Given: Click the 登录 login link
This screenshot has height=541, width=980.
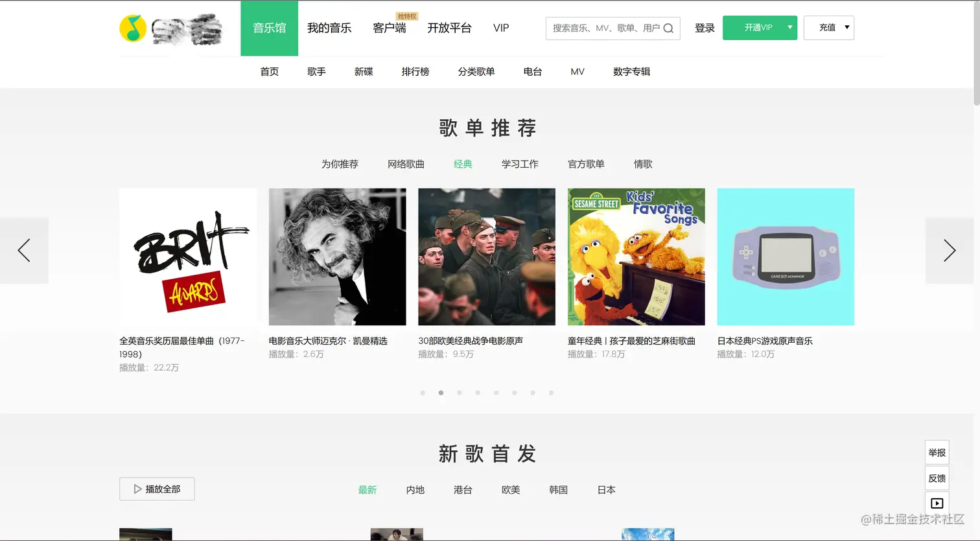Looking at the screenshot, I should click(705, 28).
